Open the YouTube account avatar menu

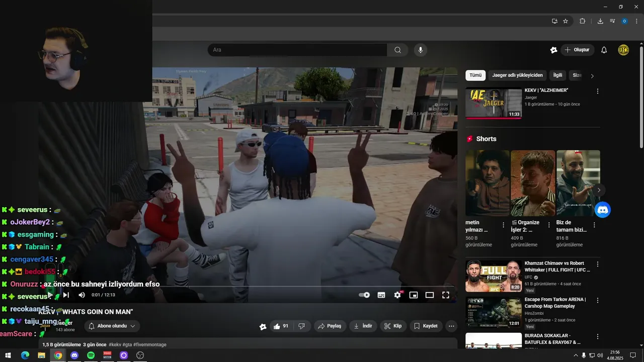623,50
